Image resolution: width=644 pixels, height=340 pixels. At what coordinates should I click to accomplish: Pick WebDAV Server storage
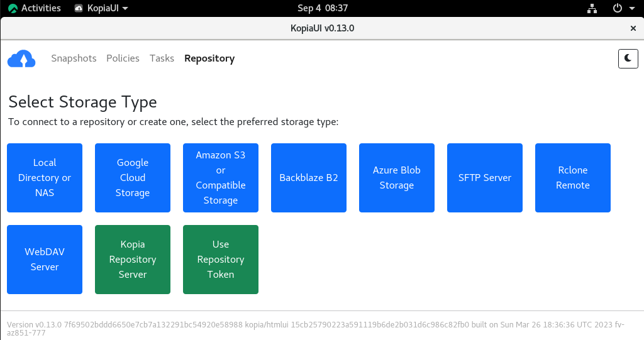tap(45, 260)
